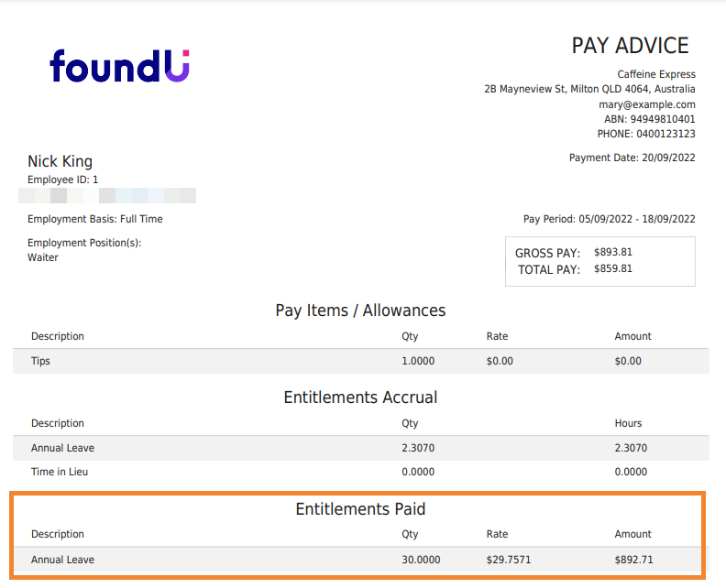This screenshot has width=726, height=588.
Task: Select the employee name Nick King
Action: (x=60, y=162)
